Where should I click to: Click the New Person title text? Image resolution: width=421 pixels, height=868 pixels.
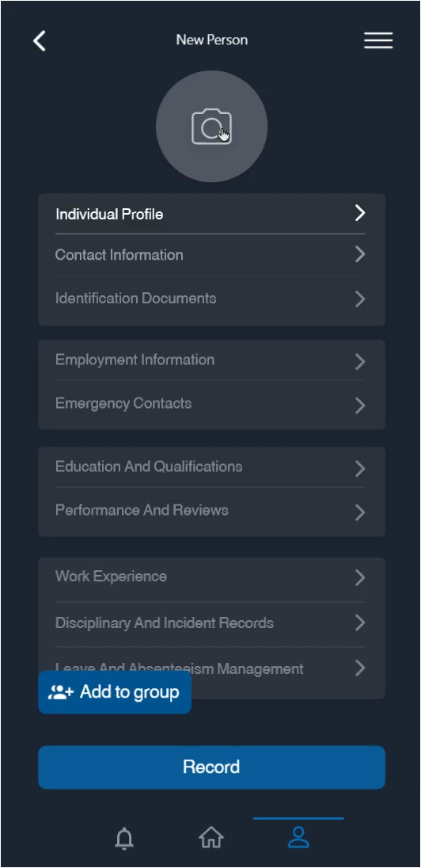[x=212, y=40]
